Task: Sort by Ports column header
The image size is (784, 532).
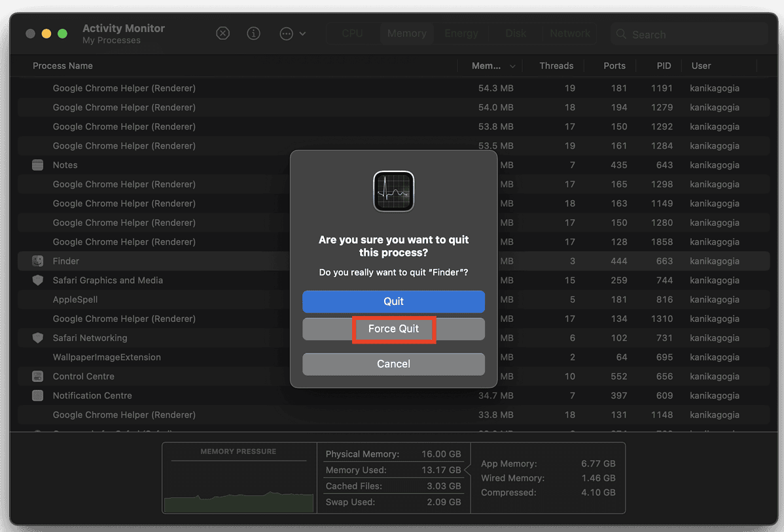Action: pos(614,65)
